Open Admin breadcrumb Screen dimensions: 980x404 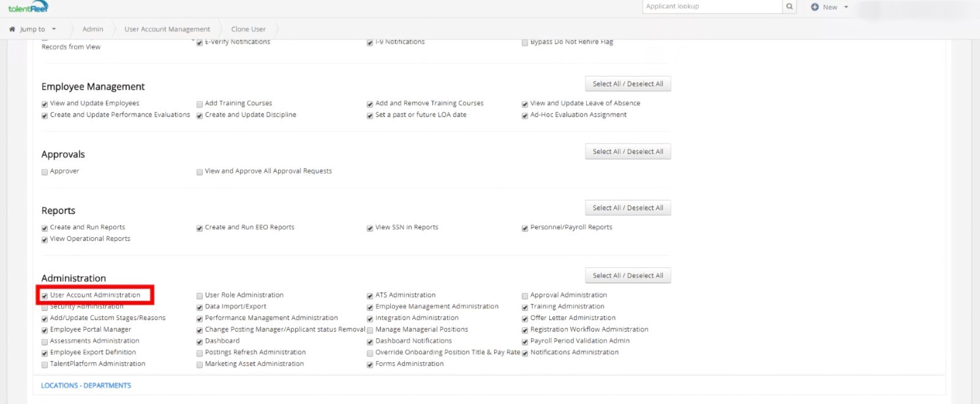92,29
